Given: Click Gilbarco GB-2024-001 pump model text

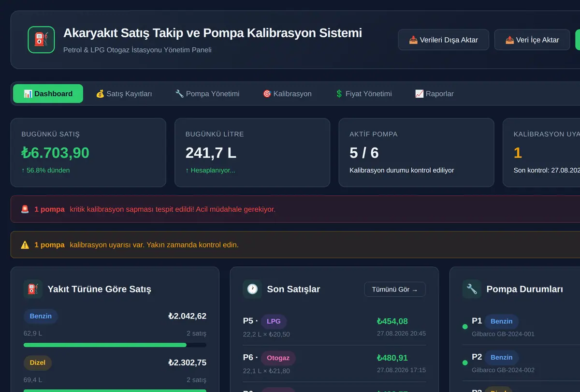Looking at the screenshot, I should point(503,334).
